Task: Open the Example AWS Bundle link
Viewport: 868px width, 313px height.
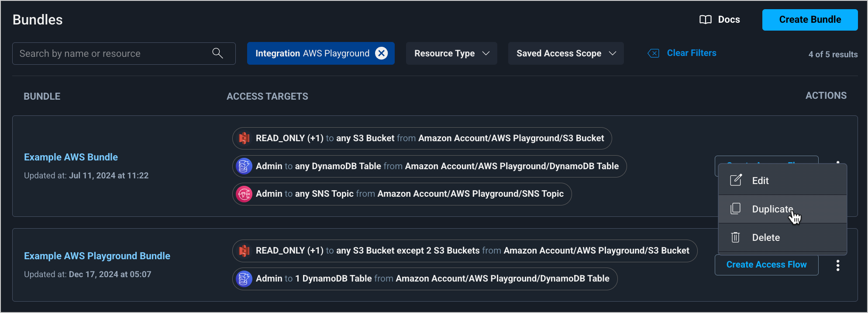Action: 71,157
